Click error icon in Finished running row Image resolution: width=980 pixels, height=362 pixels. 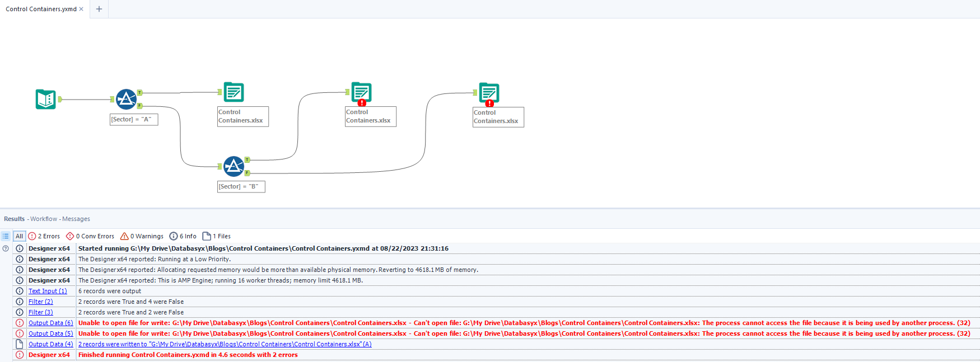[x=20, y=355]
